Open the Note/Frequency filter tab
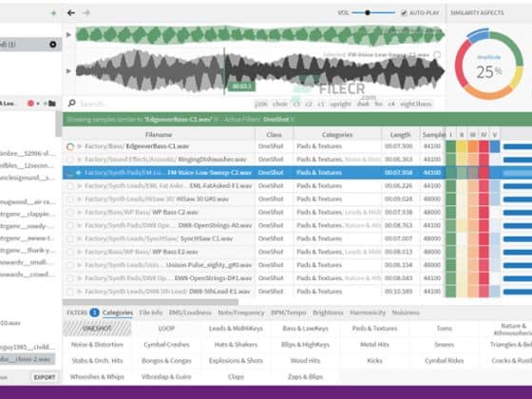532x399 pixels. pos(241,313)
